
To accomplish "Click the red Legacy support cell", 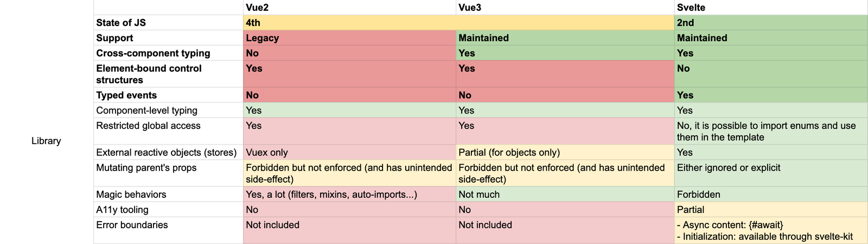I will pos(349,38).
